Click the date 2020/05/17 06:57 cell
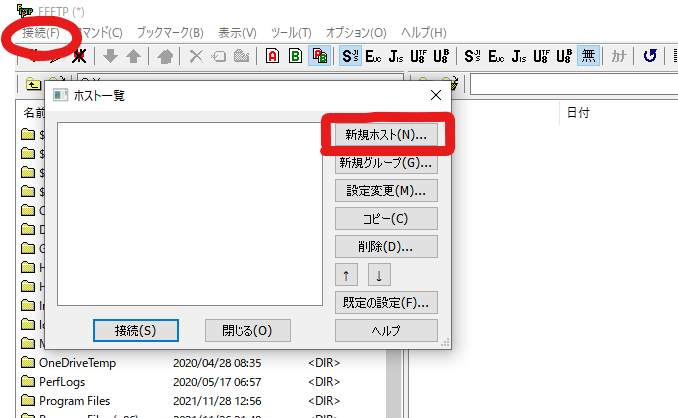 (x=217, y=382)
